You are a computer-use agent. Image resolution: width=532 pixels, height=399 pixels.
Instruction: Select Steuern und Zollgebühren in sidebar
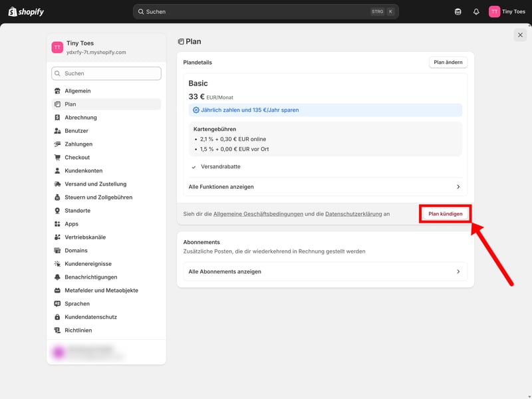98,198
